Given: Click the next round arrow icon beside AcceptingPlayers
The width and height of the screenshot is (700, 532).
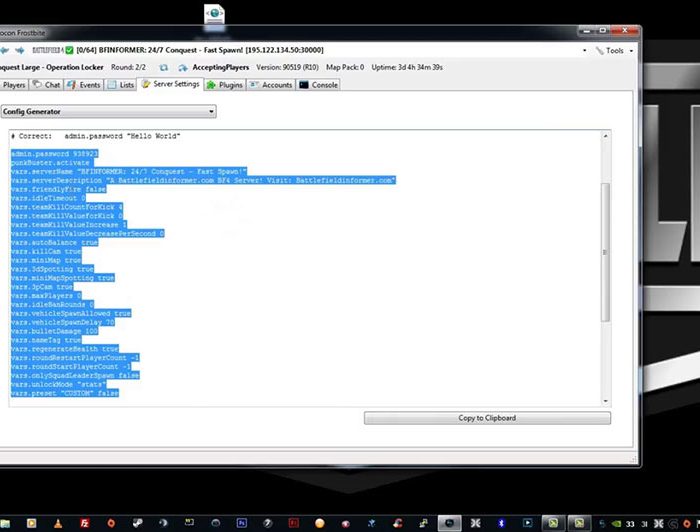Looking at the screenshot, I should point(183,67).
